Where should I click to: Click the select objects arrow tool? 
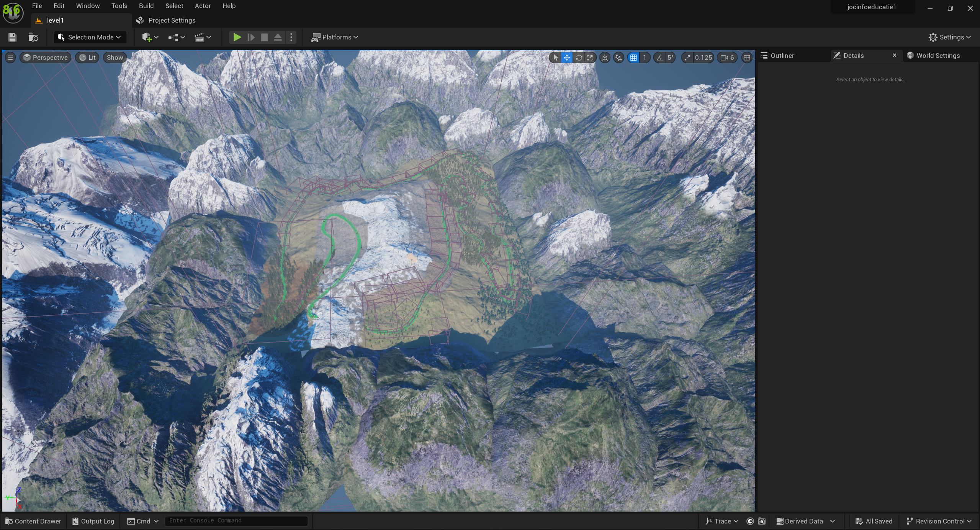point(555,57)
